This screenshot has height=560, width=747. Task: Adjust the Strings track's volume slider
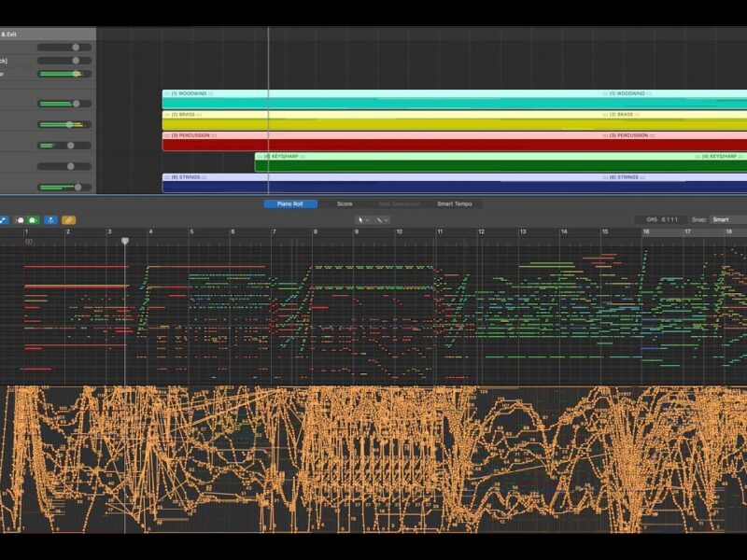coord(64,188)
